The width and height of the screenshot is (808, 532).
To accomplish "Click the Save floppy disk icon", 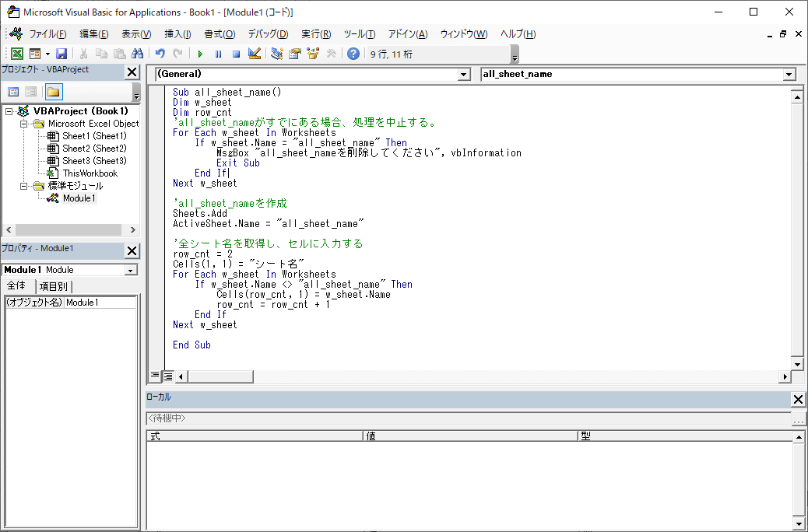I will 61,54.
